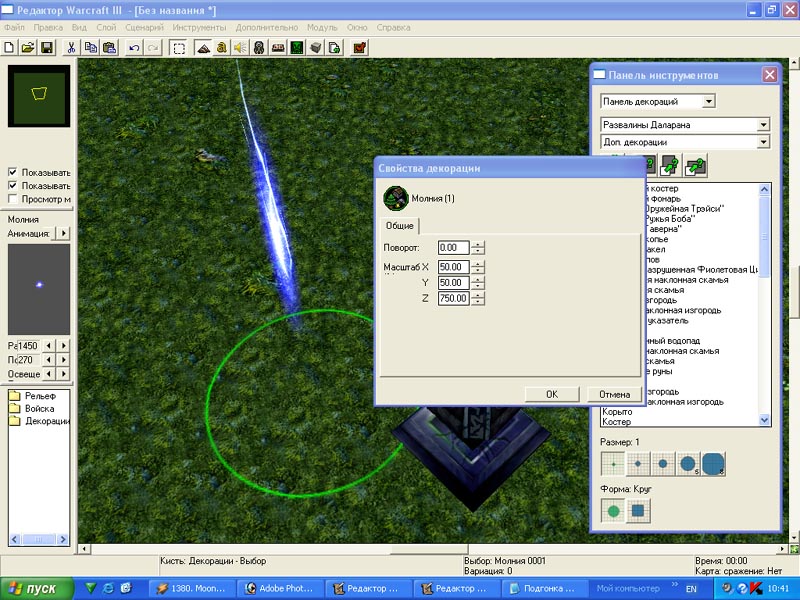The width and height of the screenshot is (800, 600).
Task: Open the Сценарий menu
Action: tap(144, 28)
